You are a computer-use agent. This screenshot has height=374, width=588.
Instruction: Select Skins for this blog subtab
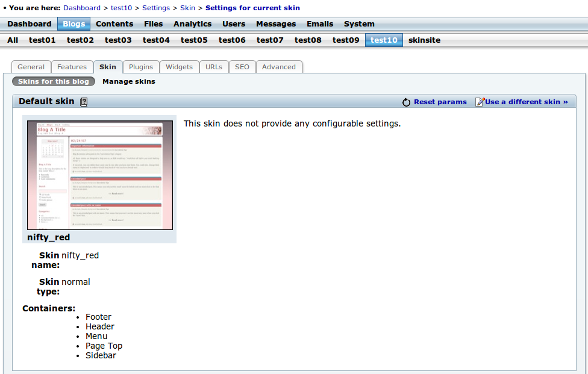pos(54,81)
